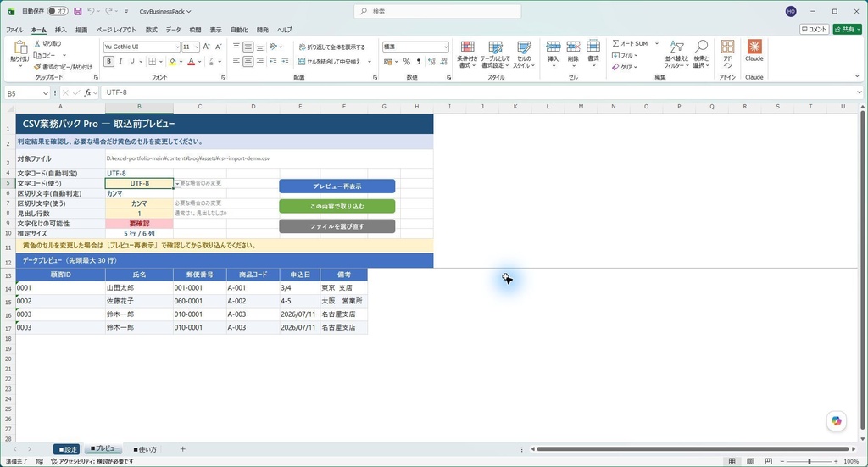
Task: Click the ファイルを選び直す button
Action: tap(337, 226)
